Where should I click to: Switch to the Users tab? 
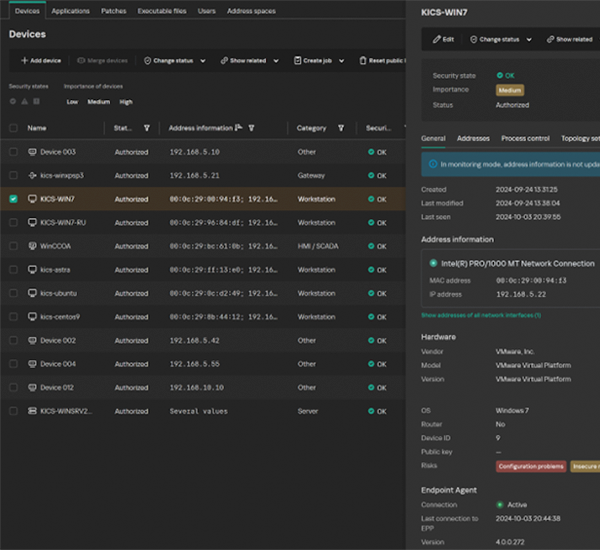point(207,11)
